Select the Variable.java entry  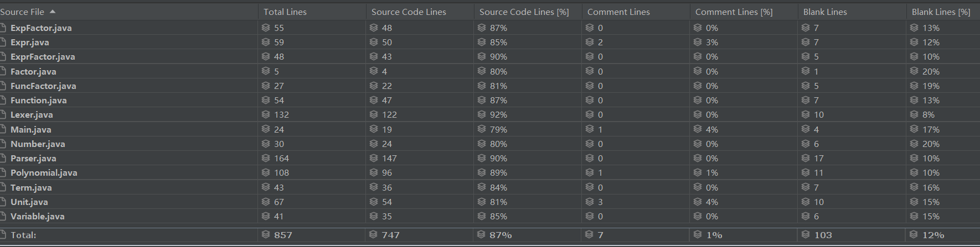pos(490,216)
